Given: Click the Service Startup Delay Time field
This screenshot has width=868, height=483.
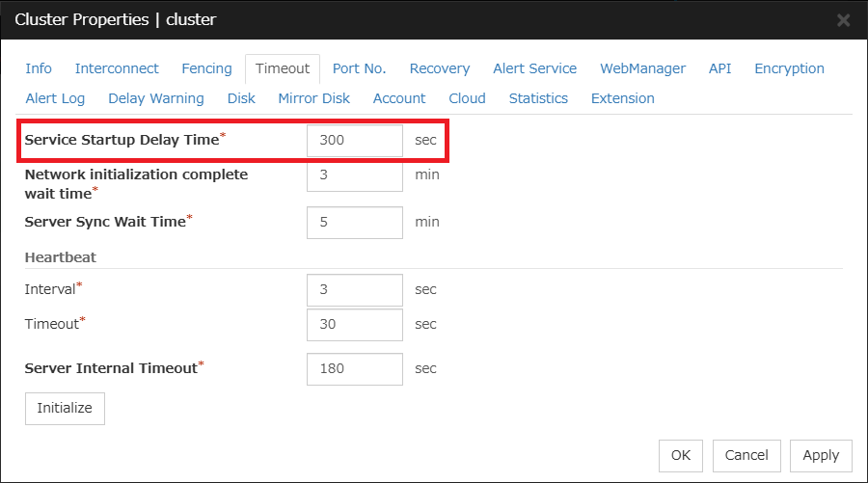Looking at the screenshot, I should [x=354, y=140].
